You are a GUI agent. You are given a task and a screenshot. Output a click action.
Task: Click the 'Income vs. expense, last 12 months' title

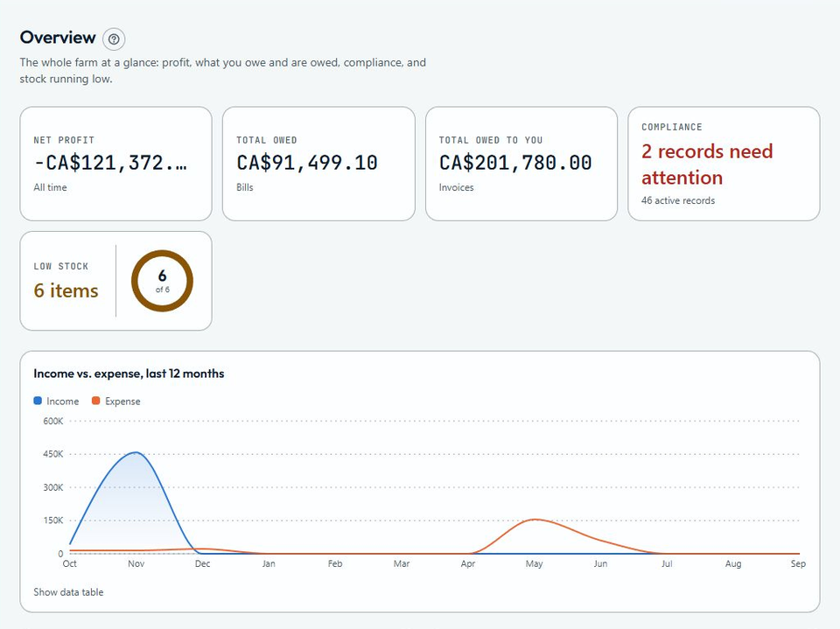click(x=129, y=374)
